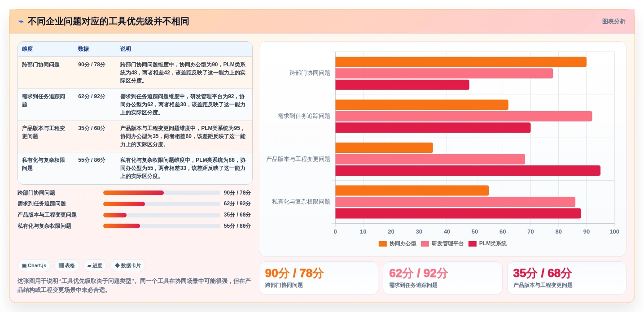Click chart axis label 需求到任务追踪问题
The height and width of the screenshot is (312, 644).
(x=304, y=116)
